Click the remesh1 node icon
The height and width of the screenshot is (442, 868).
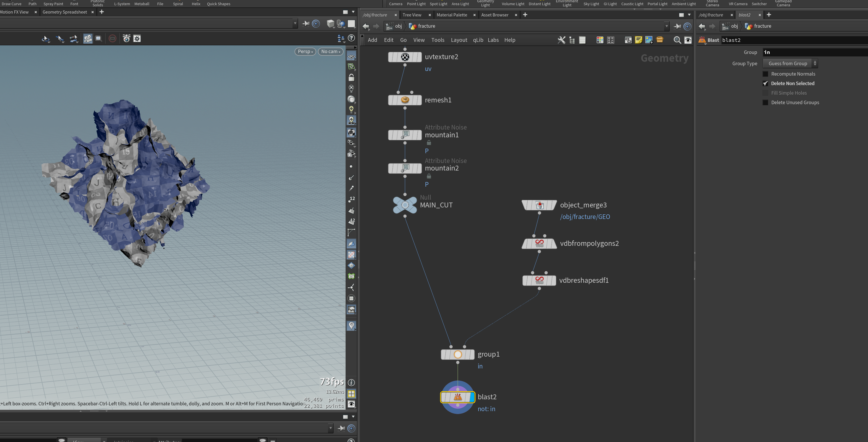pyautogui.click(x=405, y=100)
